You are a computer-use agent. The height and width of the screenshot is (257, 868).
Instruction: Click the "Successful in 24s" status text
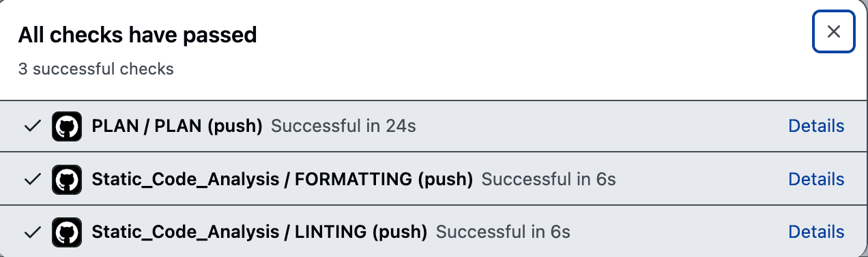point(343,126)
